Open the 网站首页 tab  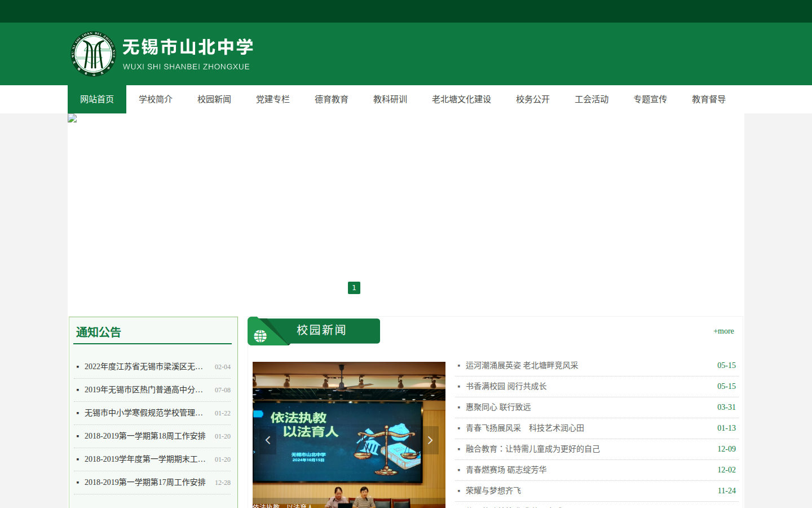(97, 99)
